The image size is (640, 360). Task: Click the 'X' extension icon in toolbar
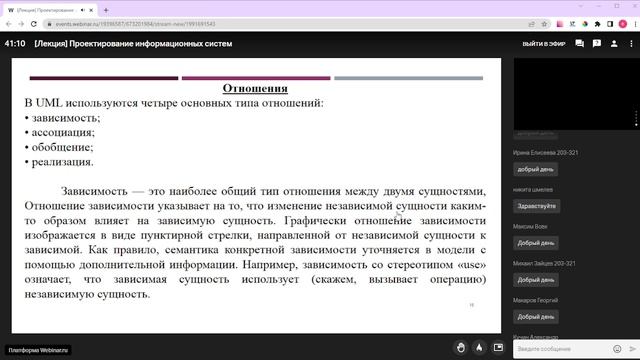pos(572,24)
